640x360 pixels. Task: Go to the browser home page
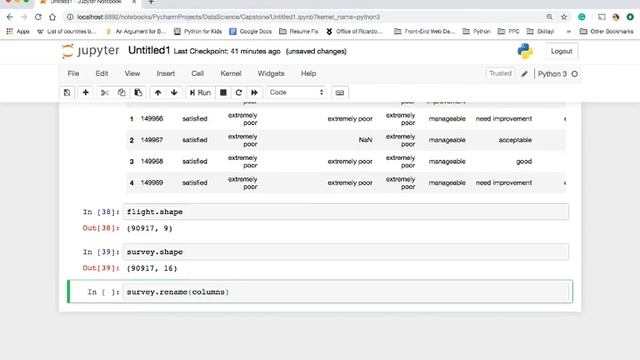pyautogui.click(x=52, y=17)
